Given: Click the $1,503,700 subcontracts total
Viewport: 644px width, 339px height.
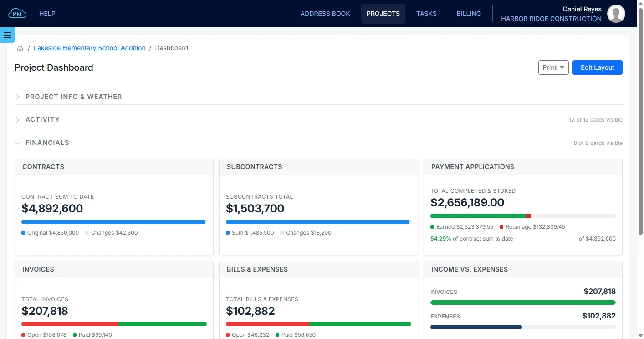Looking at the screenshot, I should 255,209.
